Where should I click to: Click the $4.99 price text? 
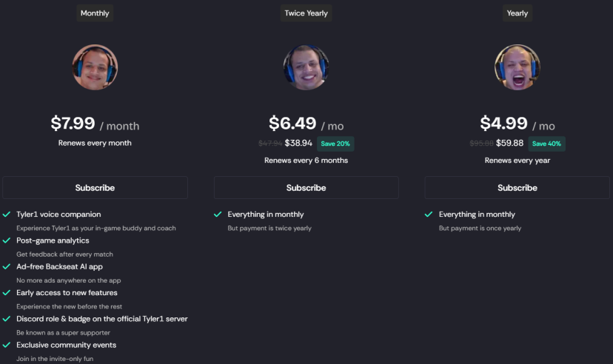[x=503, y=124]
